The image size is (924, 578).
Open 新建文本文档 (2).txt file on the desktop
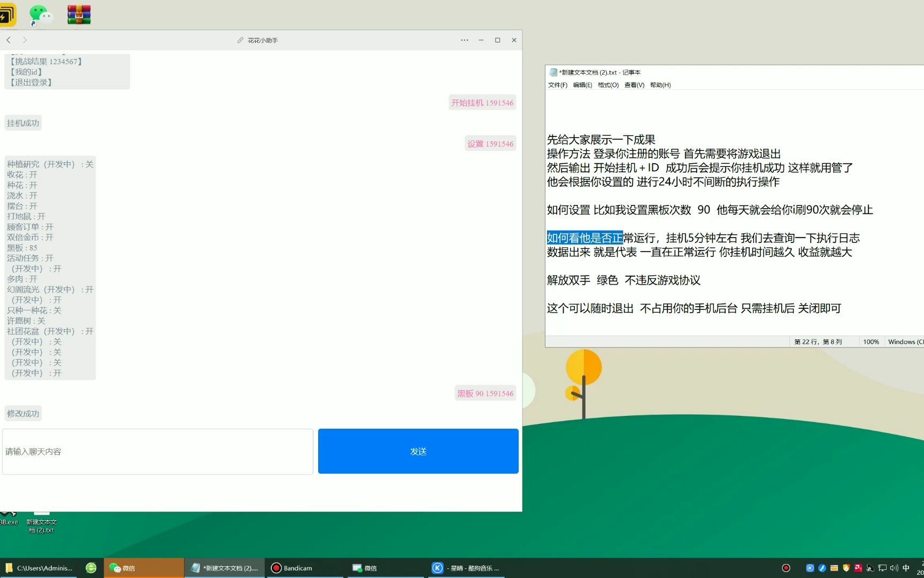tap(42, 523)
